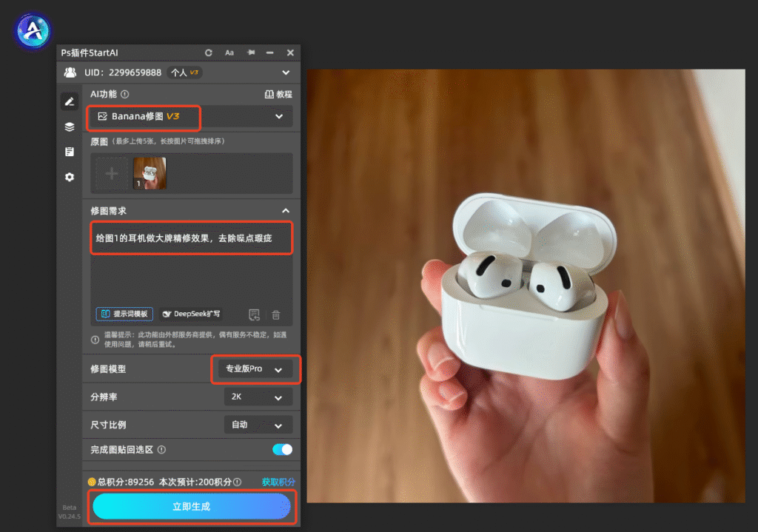Open the 分辨率 2K dropdown
This screenshot has height=532, width=758.
click(x=258, y=397)
